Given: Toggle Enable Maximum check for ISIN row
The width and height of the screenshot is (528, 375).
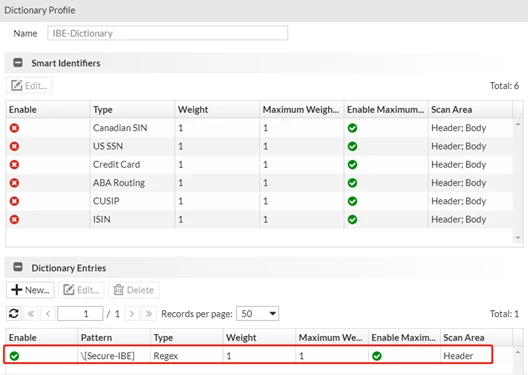Looking at the screenshot, I should click(x=352, y=219).
